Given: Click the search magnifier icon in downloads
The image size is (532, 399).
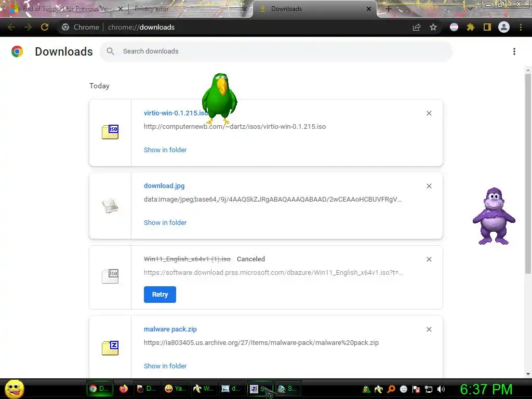Looking at the screenshot, I should coord(110,51).
